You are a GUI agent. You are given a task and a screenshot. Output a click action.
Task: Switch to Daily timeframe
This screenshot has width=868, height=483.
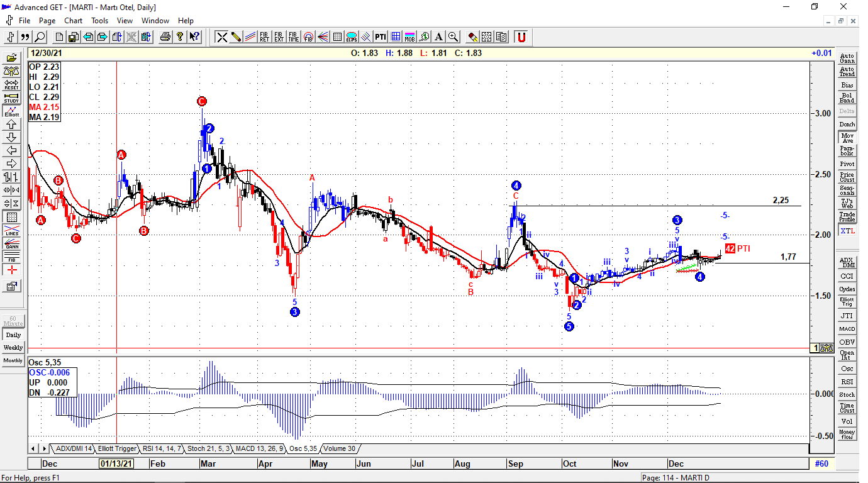coord(13,335)
